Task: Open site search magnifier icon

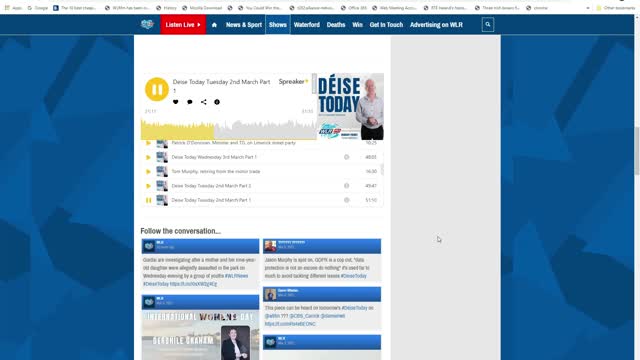Action: tap(488, 24)
